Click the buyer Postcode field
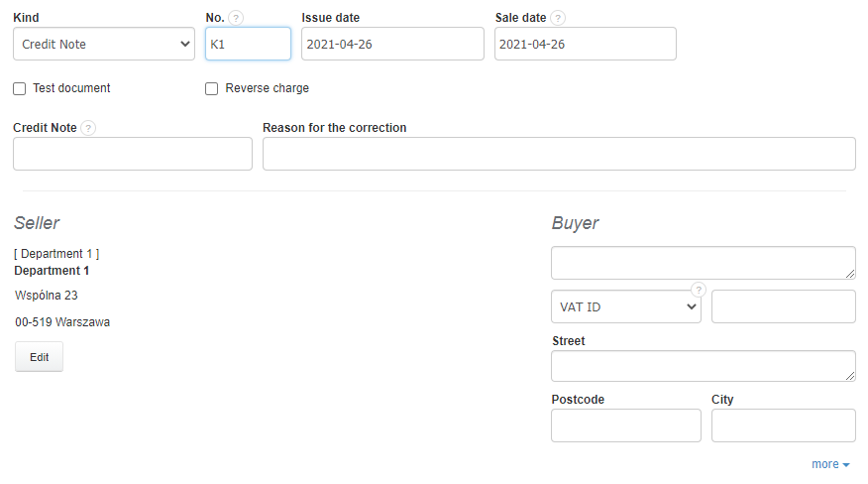This screenshot has height=484, width=868. (x=625, y=425)
